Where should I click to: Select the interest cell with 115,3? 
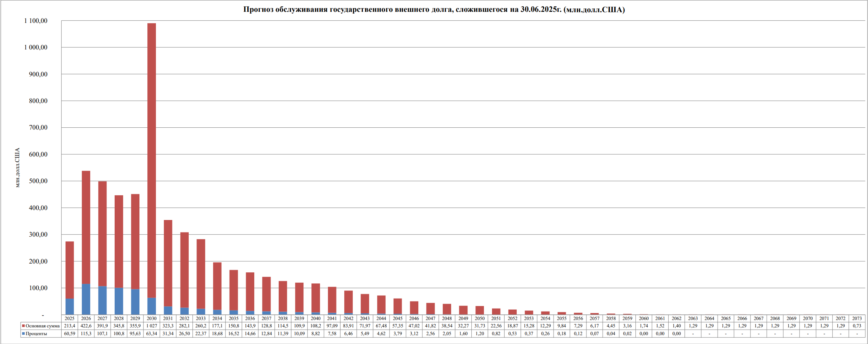point(86,334)
